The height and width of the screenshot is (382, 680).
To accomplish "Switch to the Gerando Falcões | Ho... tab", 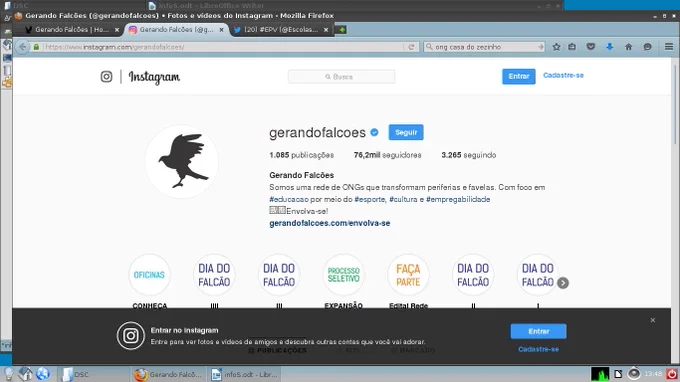I will (x=72, y=29).
